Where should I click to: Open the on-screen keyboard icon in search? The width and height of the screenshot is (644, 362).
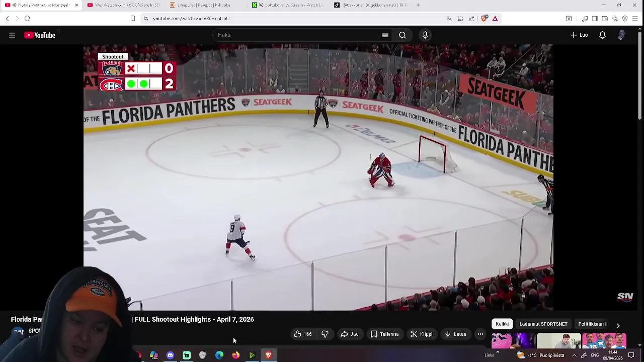tap(385, 35)
